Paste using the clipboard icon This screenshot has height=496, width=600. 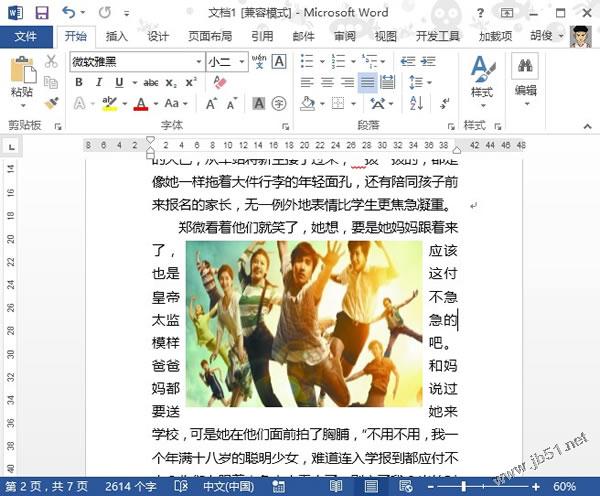click(x=22, y=69)
